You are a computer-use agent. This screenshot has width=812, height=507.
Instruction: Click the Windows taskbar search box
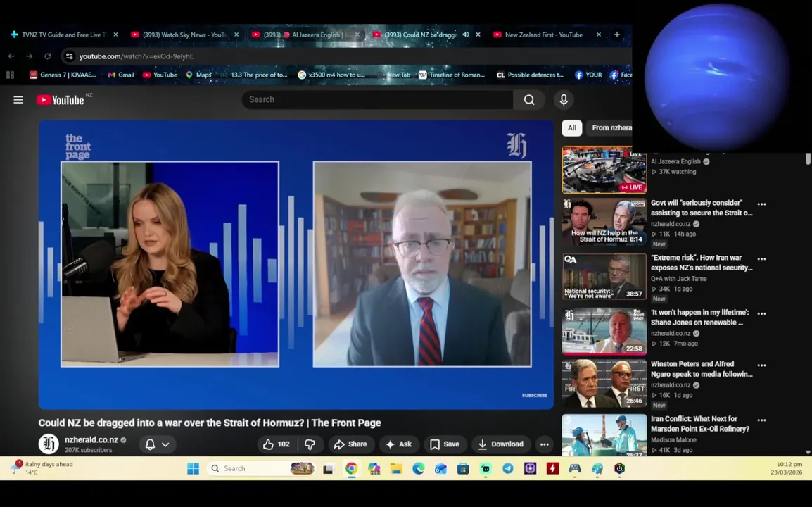(260, 469)
